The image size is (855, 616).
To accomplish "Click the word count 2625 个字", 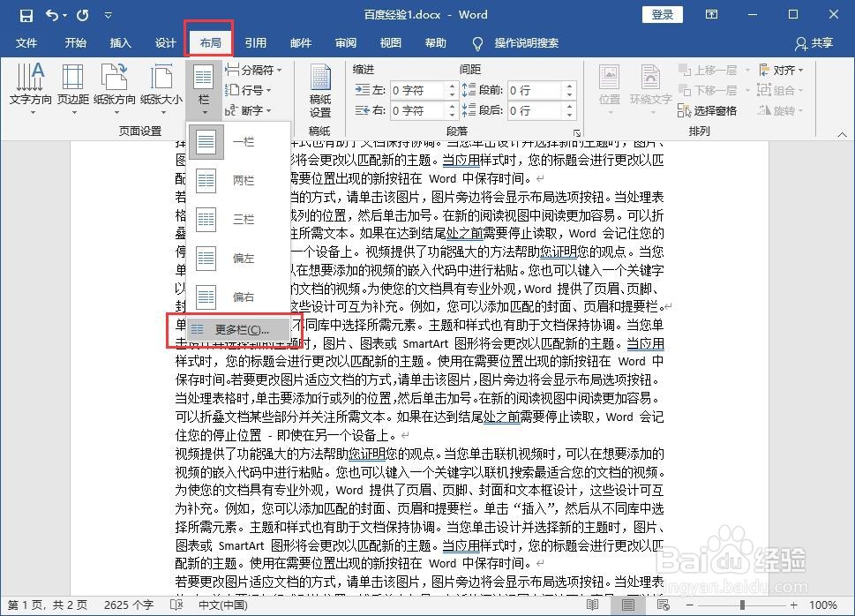I will 129,605.
